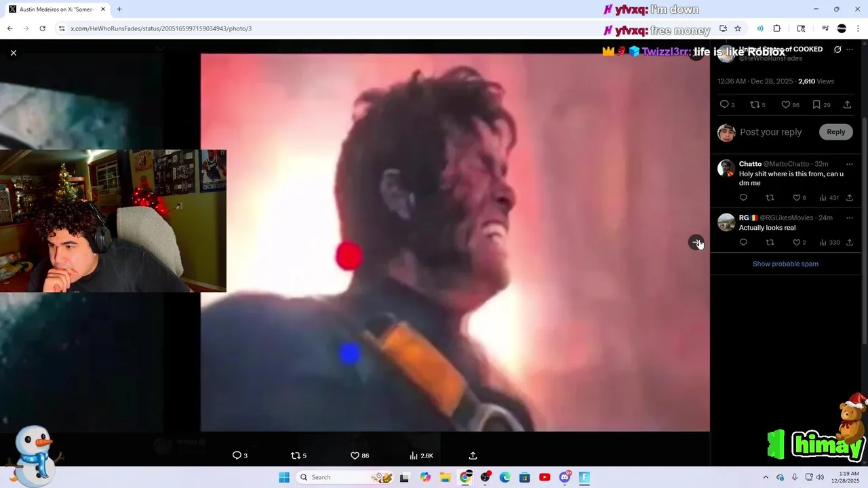The height and width of the screenshot is (488, 868).
Task: Share Chatto's comment
Action: tap(849, 198)
